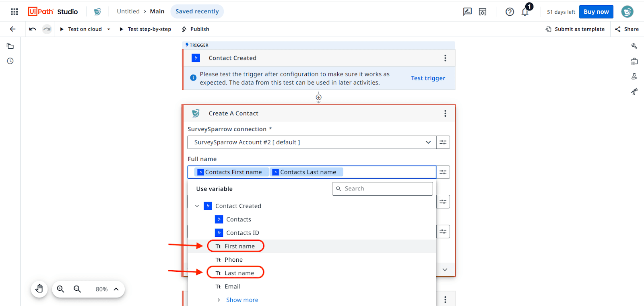Expand the SurveySparrow connection dropdown

428,142
